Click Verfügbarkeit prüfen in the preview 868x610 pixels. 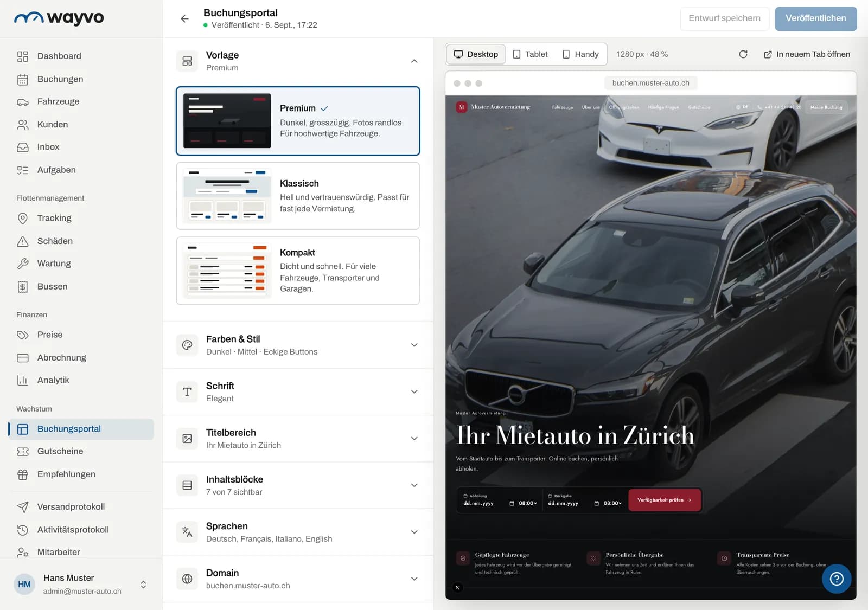665,500
